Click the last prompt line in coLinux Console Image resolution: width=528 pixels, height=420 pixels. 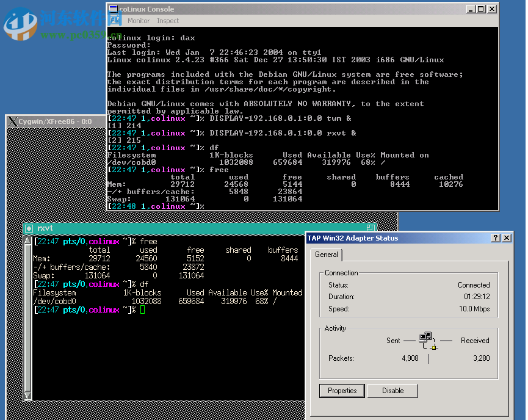[156, 206]
